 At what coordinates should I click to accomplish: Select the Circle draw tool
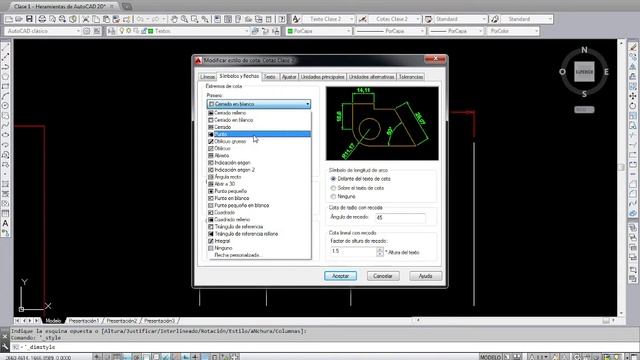coord(5,106)
